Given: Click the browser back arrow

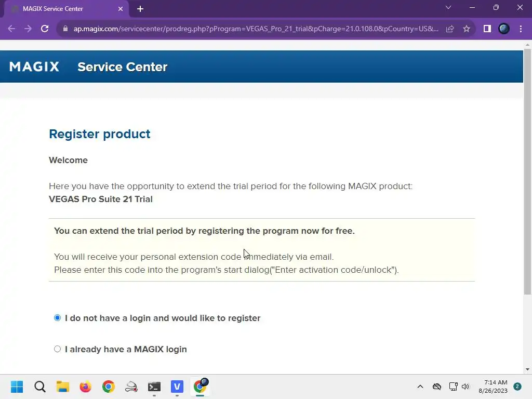Looking at the screenshot, I should [11, 29].
